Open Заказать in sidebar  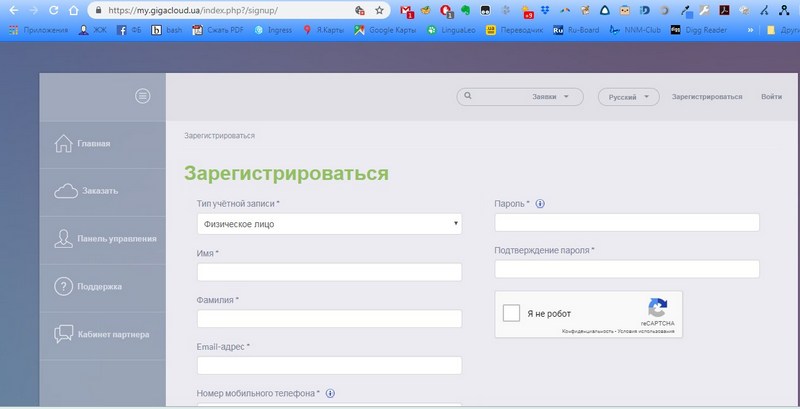tap(103, 192)
